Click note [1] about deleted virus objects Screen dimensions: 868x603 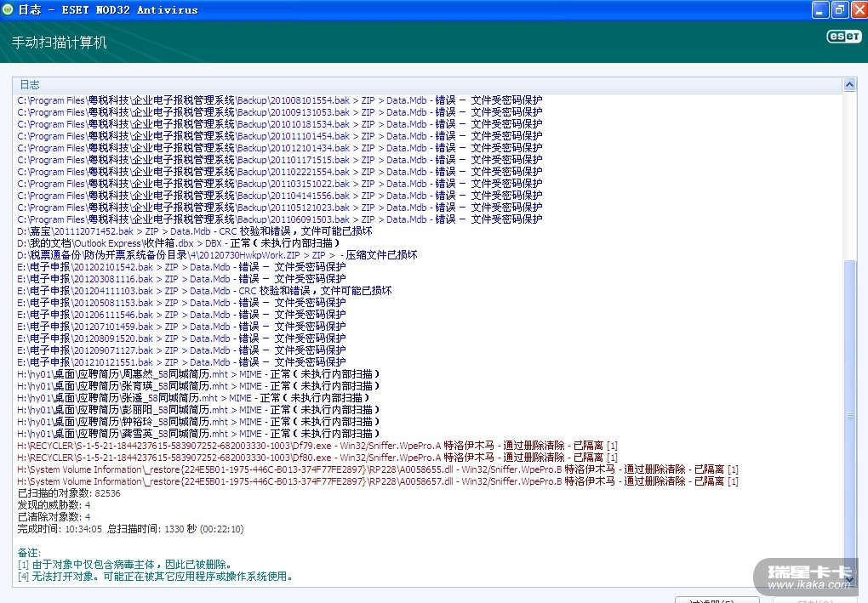(124, 564)
